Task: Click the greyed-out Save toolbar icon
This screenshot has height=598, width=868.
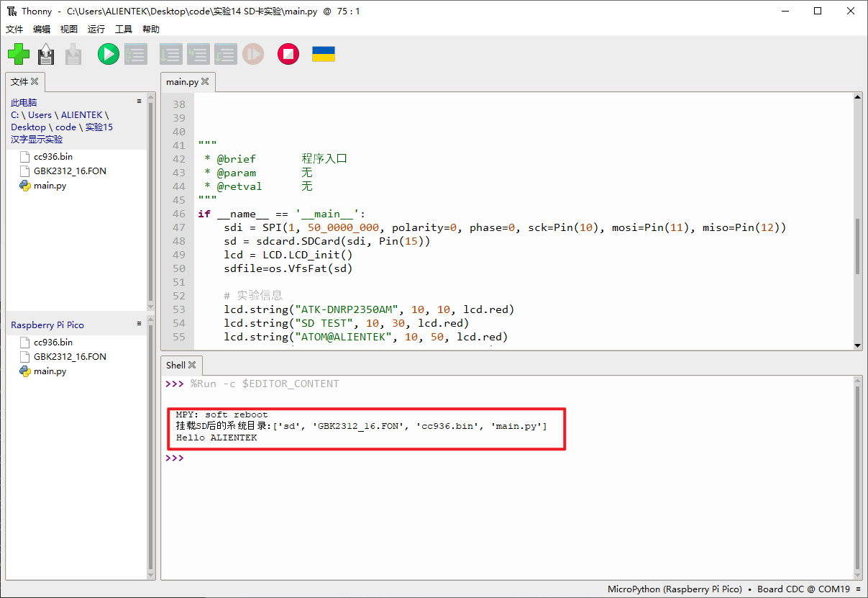Action: (x=73, y=54)
